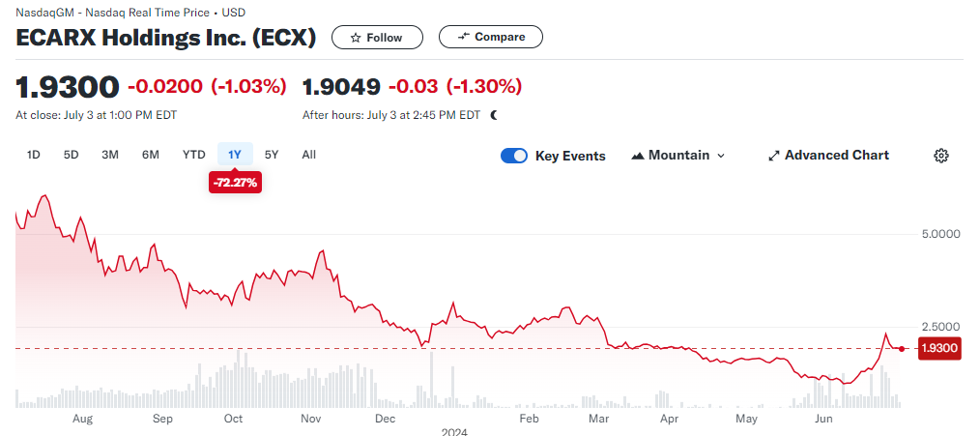
Task: Click the red current-price dot on chart line
Action: (x=902, y=348)
